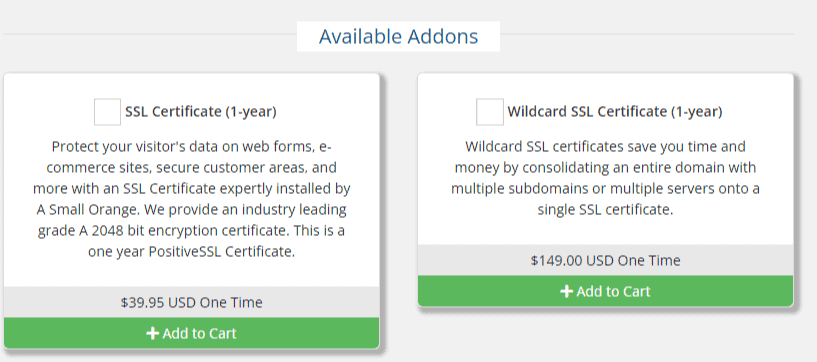
Task: Tick the SSL Certificate (1-year) checkbox
Action: click(107, 112)
